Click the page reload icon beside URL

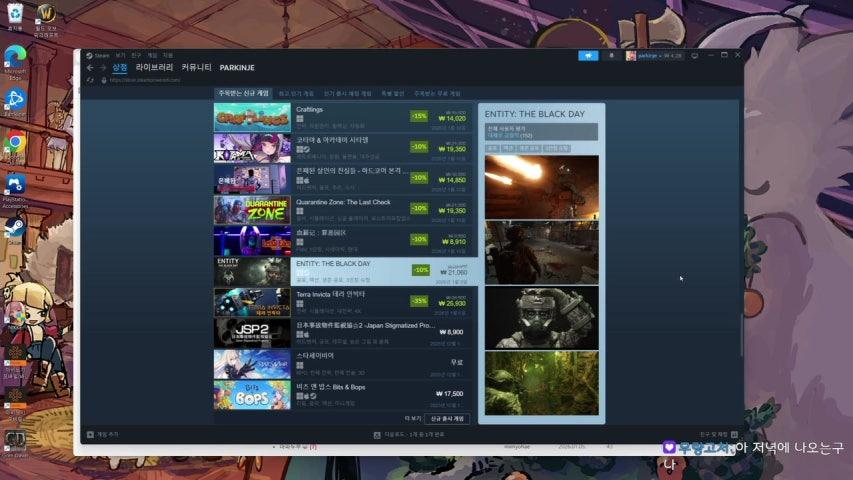tap(90, 80)
